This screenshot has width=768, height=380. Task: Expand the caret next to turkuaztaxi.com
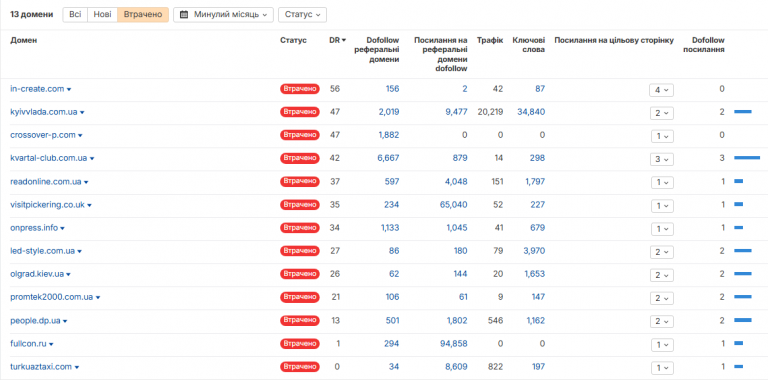point(77,367)
